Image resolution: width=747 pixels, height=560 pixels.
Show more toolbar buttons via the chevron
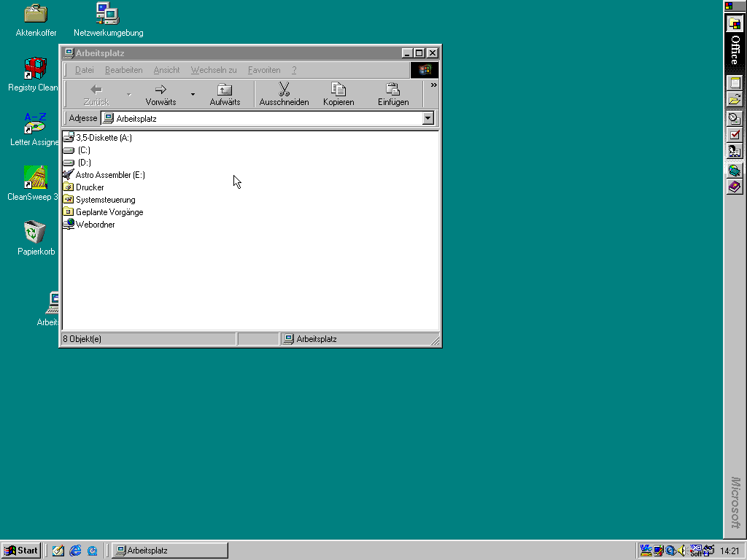click(x=433, y=85)
